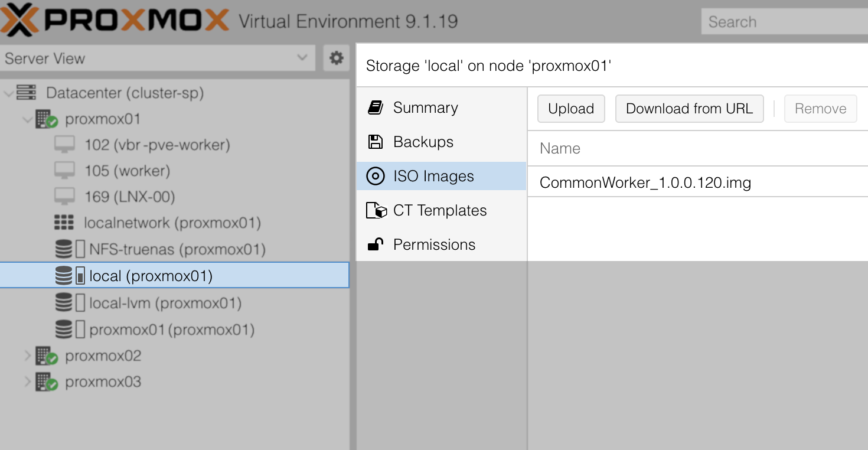Expand the proxmox03 node
Screen dimensions: 868x450
point(27,381)
